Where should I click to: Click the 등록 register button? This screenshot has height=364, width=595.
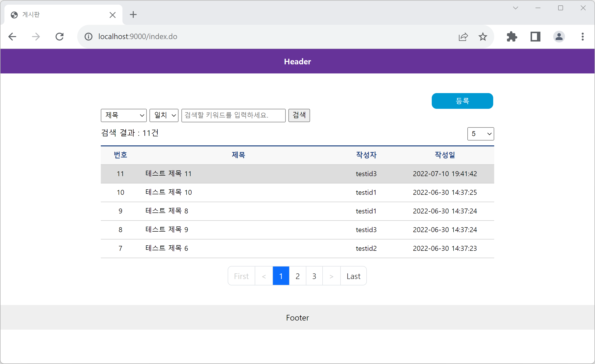tap(462, 101)
